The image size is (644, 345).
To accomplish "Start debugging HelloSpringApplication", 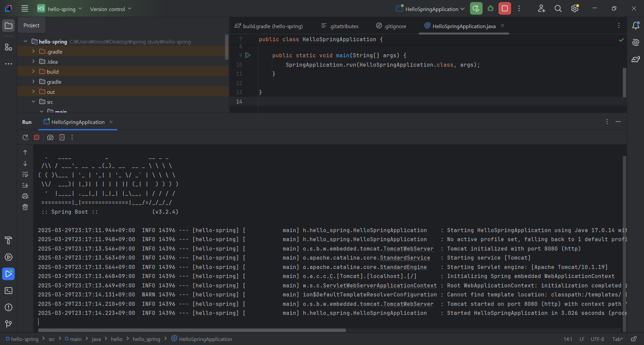I will [490, 9].
